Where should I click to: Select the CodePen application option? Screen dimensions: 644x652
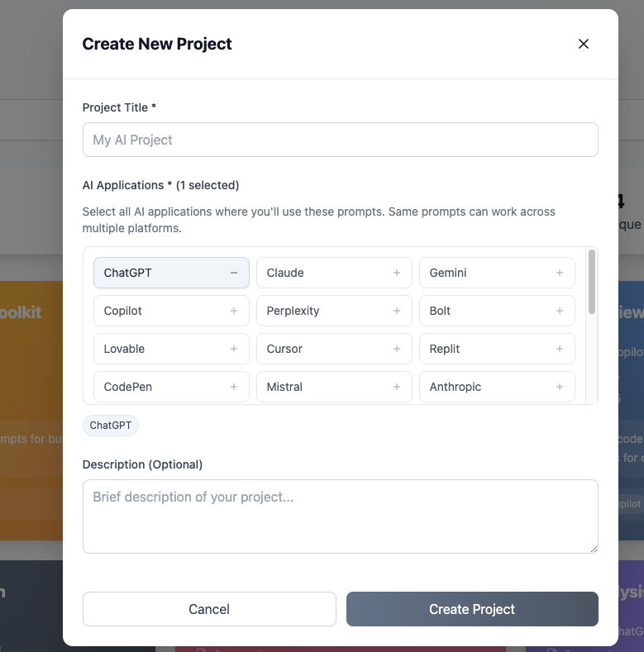[x=171, y=387]
